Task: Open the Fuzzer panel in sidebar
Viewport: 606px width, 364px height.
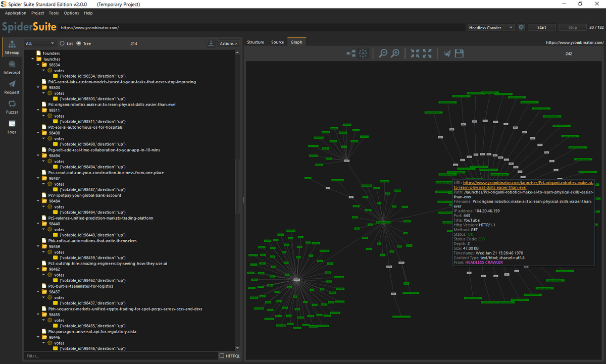Action: (x=12, y=107)
